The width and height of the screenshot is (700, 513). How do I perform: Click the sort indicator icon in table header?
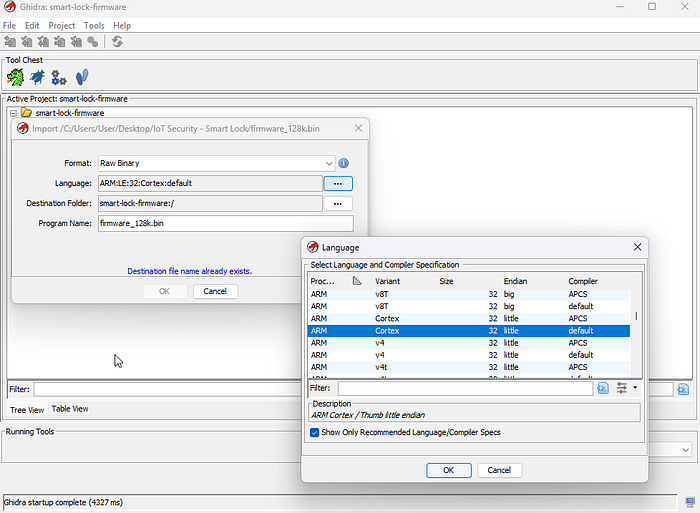point(357,281)
